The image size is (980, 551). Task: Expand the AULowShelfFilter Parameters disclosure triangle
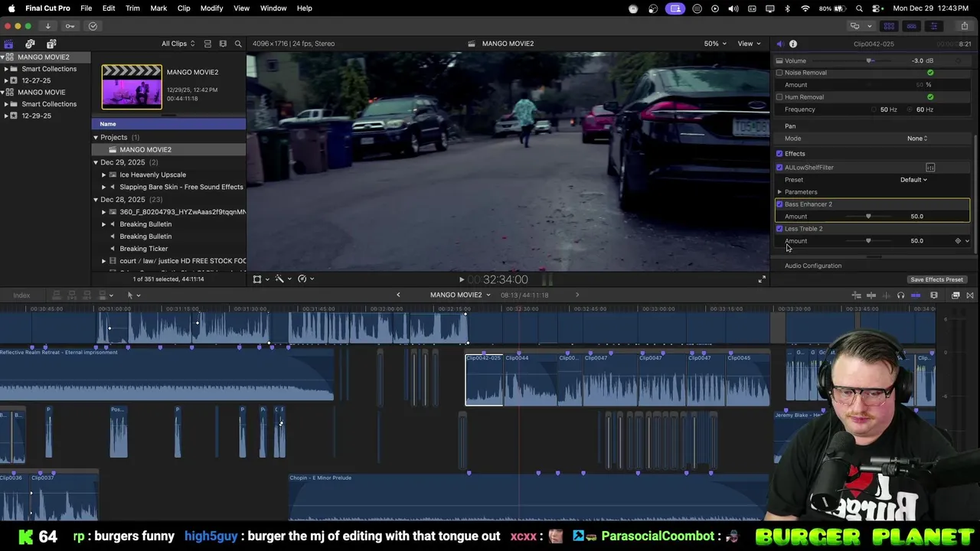coord(779,192)
